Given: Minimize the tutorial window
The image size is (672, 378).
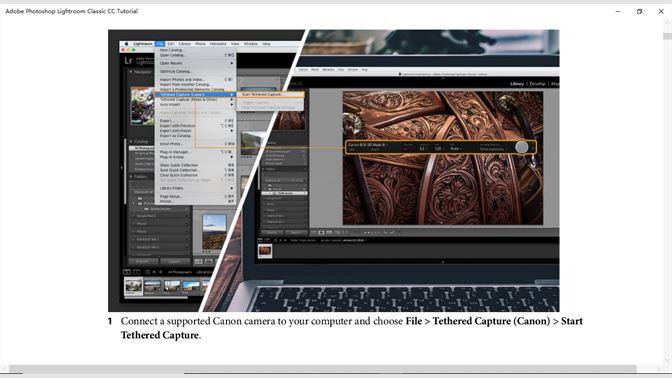Looking at the screenshot, I should click(618, 12).
